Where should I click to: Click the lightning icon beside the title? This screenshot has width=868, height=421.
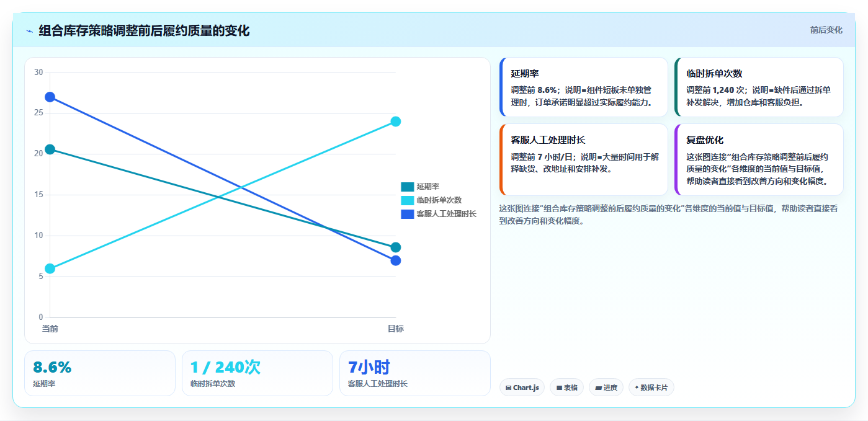coord(29,31)
